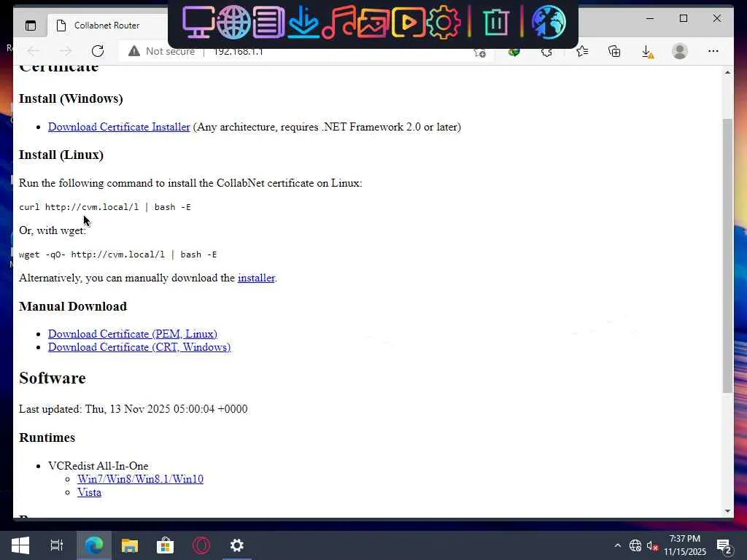Open the pictures icon in the dock
The image size is (747, 560).
(x=373, y=22)
